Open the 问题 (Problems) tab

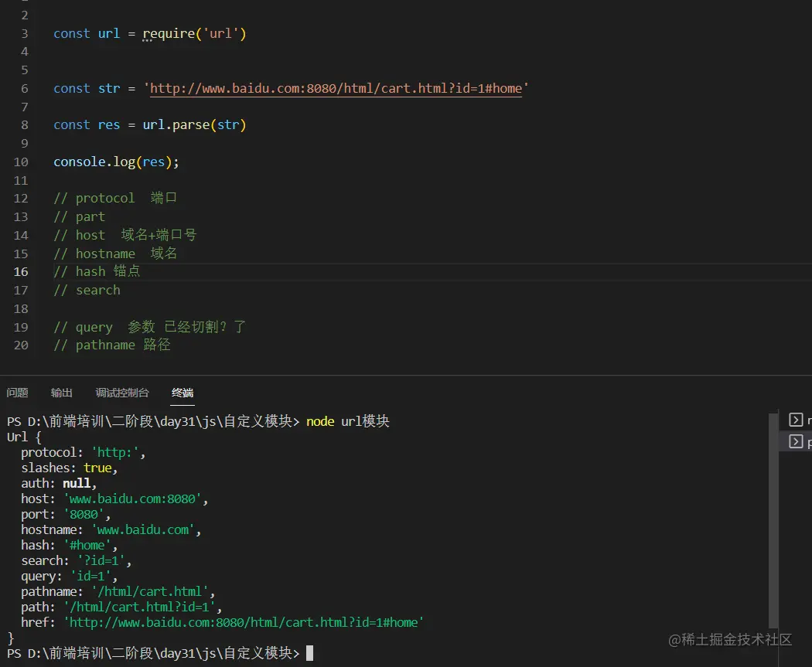pos(17,393)
